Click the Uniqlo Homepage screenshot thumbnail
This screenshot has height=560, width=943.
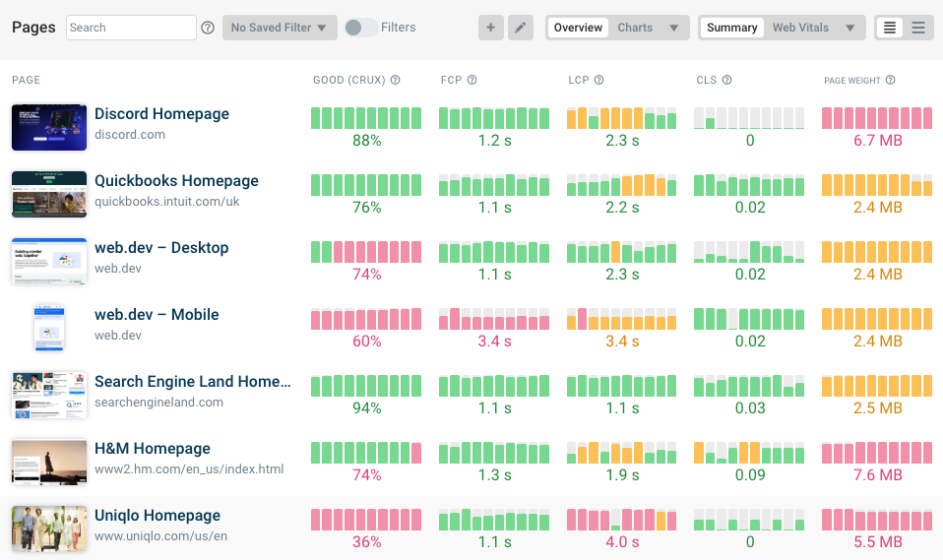coord(49,529)
